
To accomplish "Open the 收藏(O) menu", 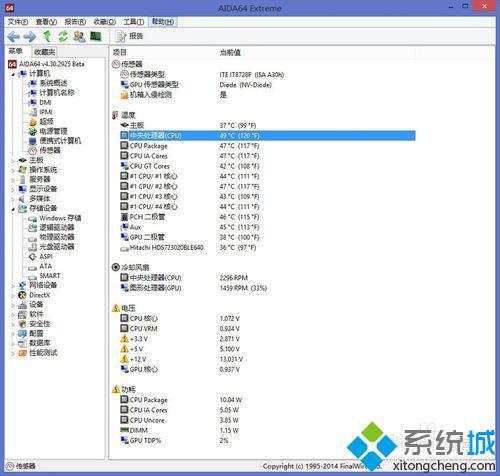I will [x=105, y=22].
